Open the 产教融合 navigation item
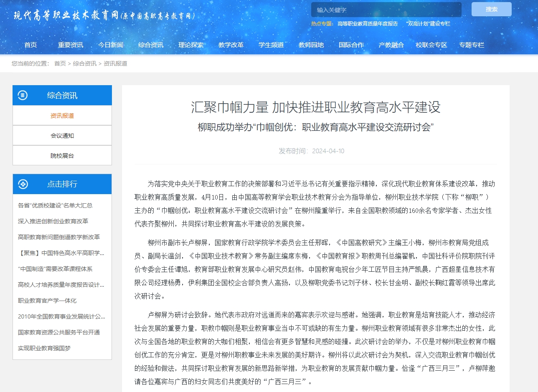Screen dimensions: 538x392 coord(391,45)
